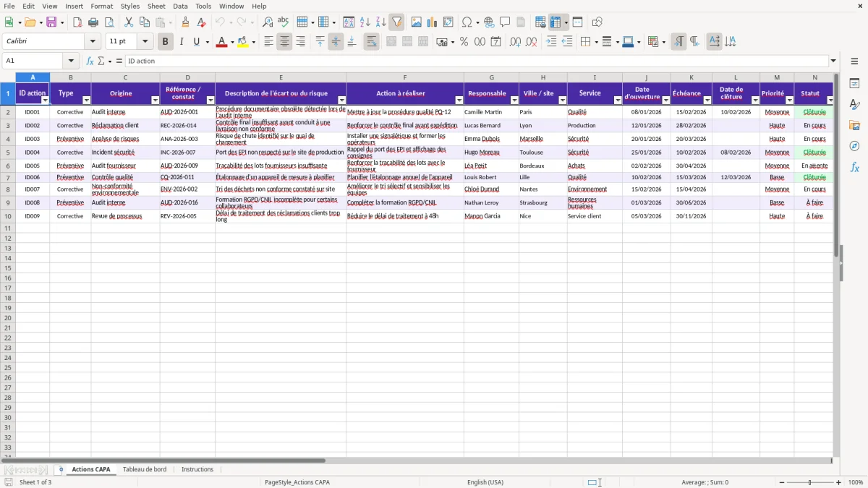The width and height of the screenshot is (868, 488).
Task: Cut the selection with scissors icon
Action: pyautogui.click(x=129, y=22)
